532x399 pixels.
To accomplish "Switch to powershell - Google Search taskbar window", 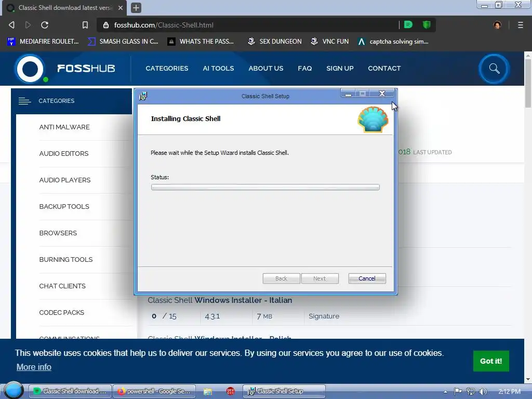I will pyautogui.click(x=154, y=391).
